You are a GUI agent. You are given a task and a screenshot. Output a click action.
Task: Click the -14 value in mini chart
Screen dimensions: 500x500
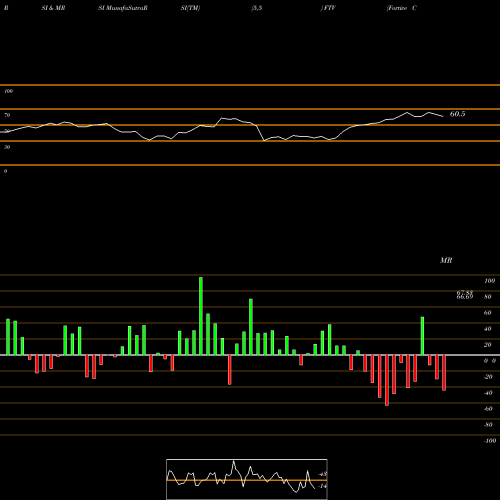pyautogui.click(x=322, y=486)
